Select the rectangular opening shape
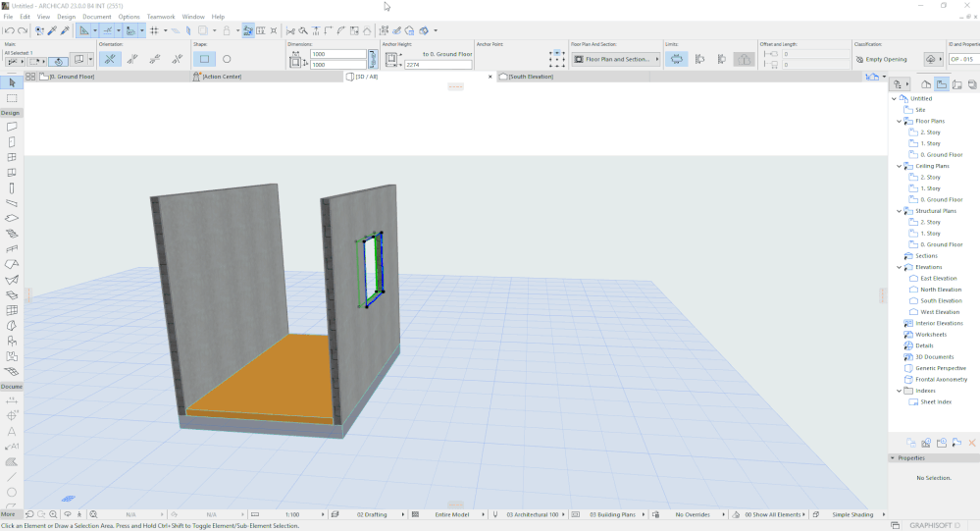 [x=204, y=59]
